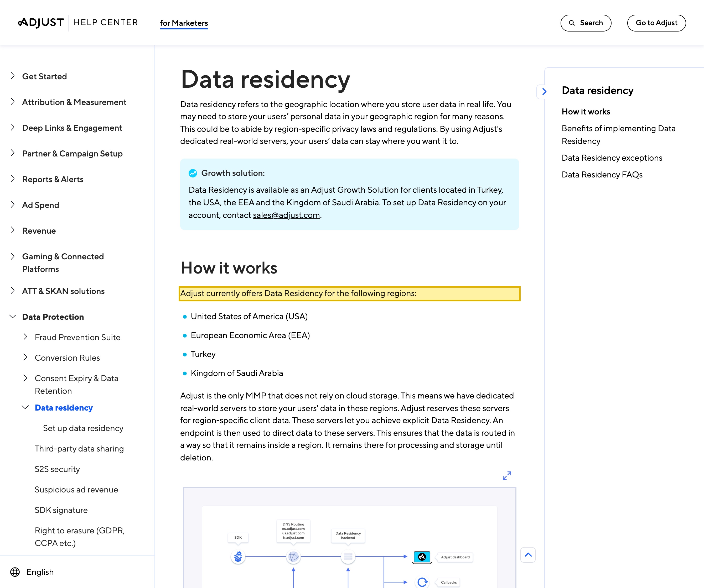Click the SDK icon in diagram
Screen dimensions: 704x588
[238, 556]
